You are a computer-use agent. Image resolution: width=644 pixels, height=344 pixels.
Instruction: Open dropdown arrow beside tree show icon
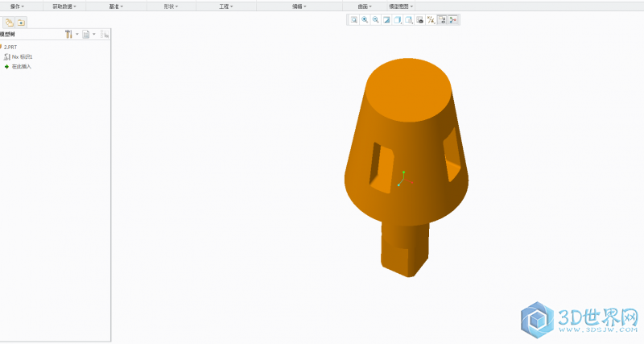[x=94, y=34]
